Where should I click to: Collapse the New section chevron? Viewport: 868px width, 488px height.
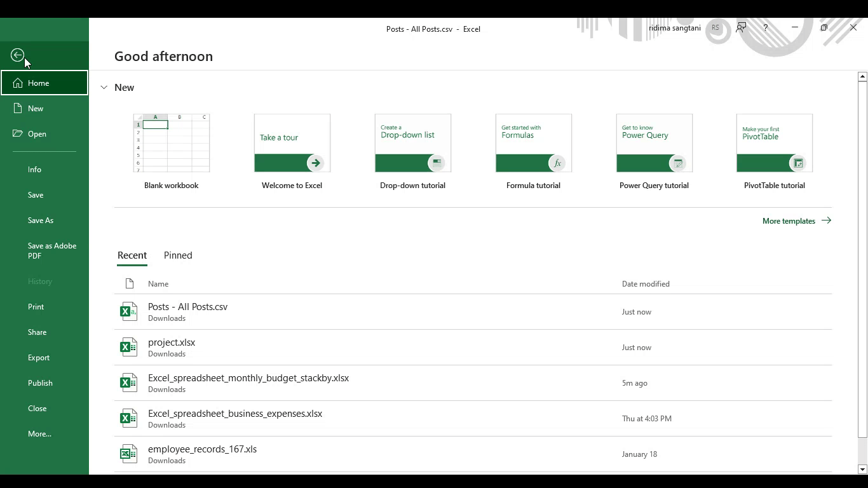click(x=104, y=88)
